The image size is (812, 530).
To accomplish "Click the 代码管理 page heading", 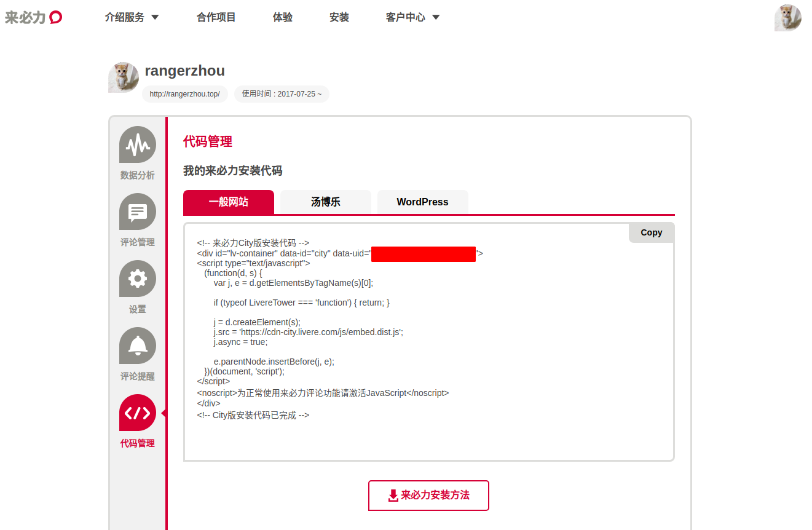I will [208, 141].
